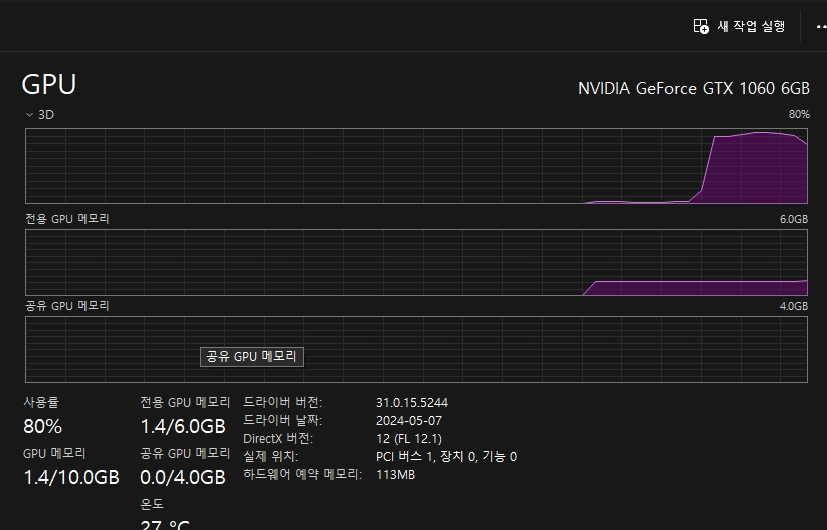Click the 0.0/4.0GB shared memory value
827x530 pixels.
pyautogui.click(x=183, y=477)
